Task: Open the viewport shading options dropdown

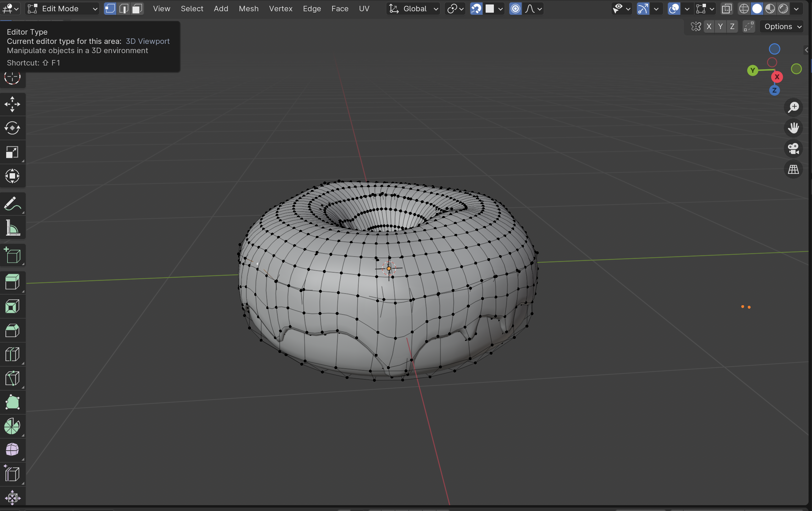Action: pos(796,9)
